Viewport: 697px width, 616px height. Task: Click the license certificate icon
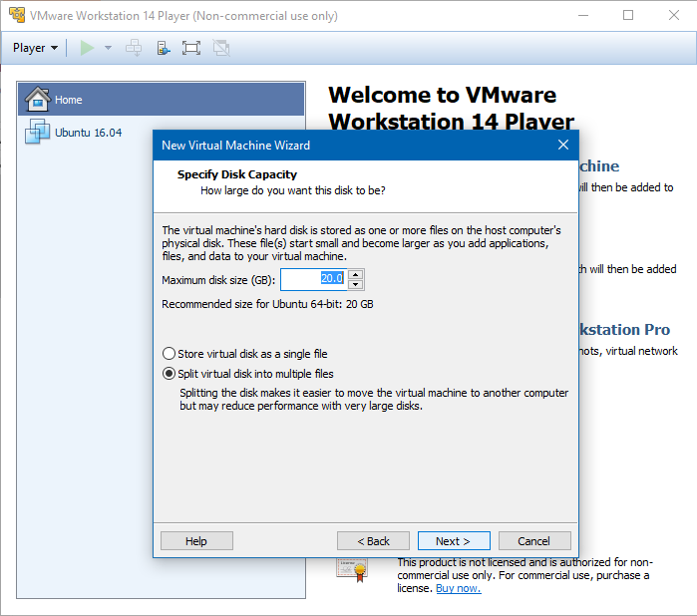[352, 570]
